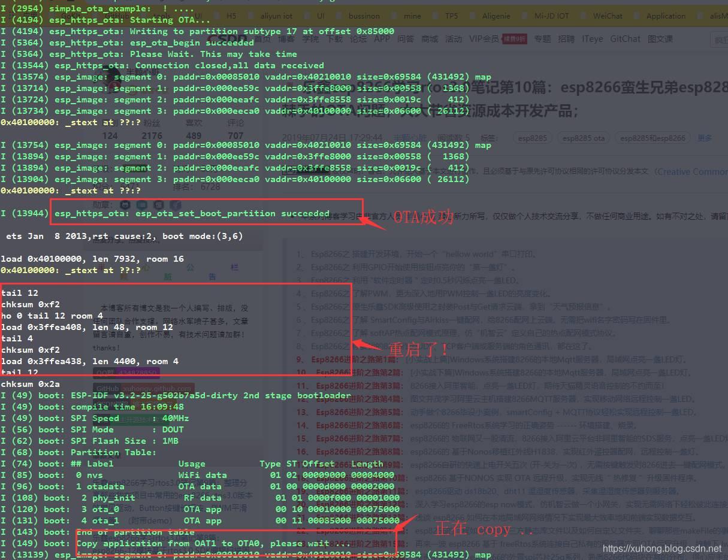Click terminal line 'load 0x40100000, len 7932, room 16'
This screenshot has width=728, height=560.
click(x=92, y=259)
